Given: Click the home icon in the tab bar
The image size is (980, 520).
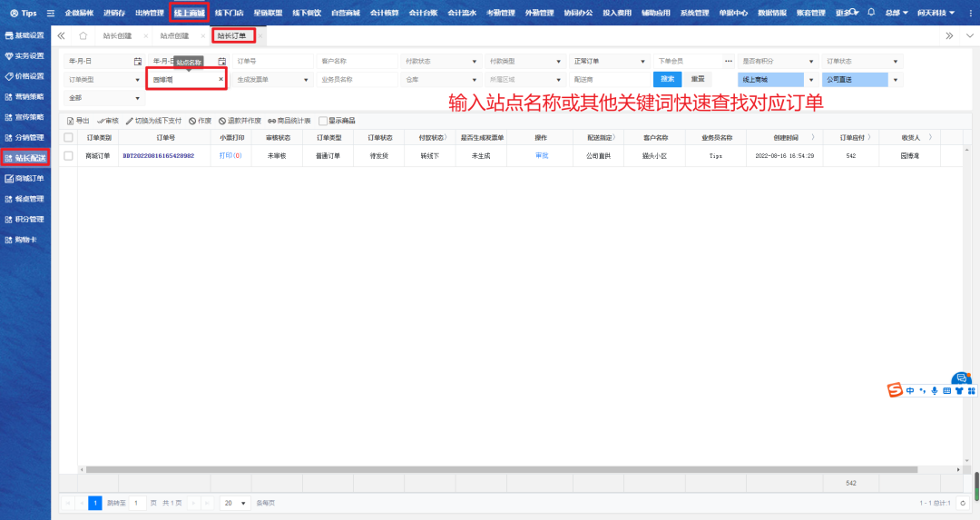Looking at the screenshot, I should click(83, 35).
